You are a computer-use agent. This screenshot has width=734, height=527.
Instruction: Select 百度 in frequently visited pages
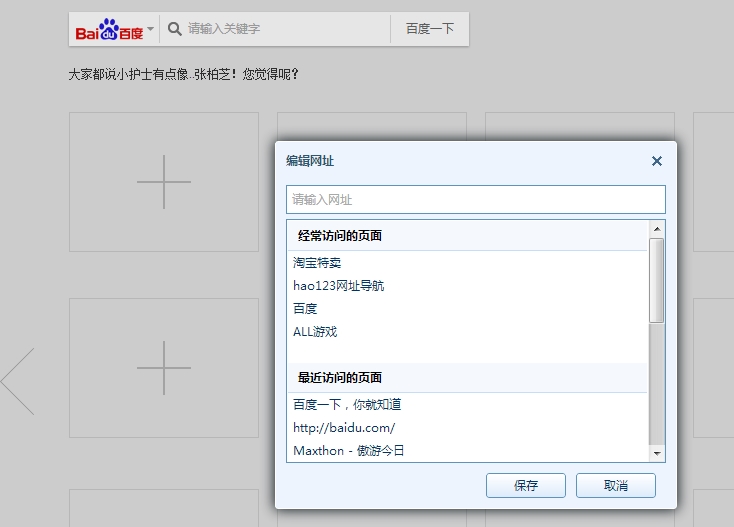pos(305,308)
